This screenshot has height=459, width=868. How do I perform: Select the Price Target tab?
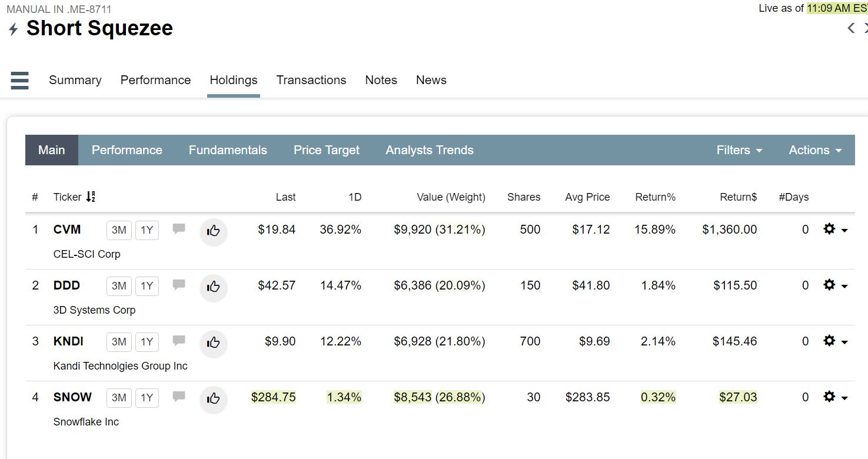(327, 150)
